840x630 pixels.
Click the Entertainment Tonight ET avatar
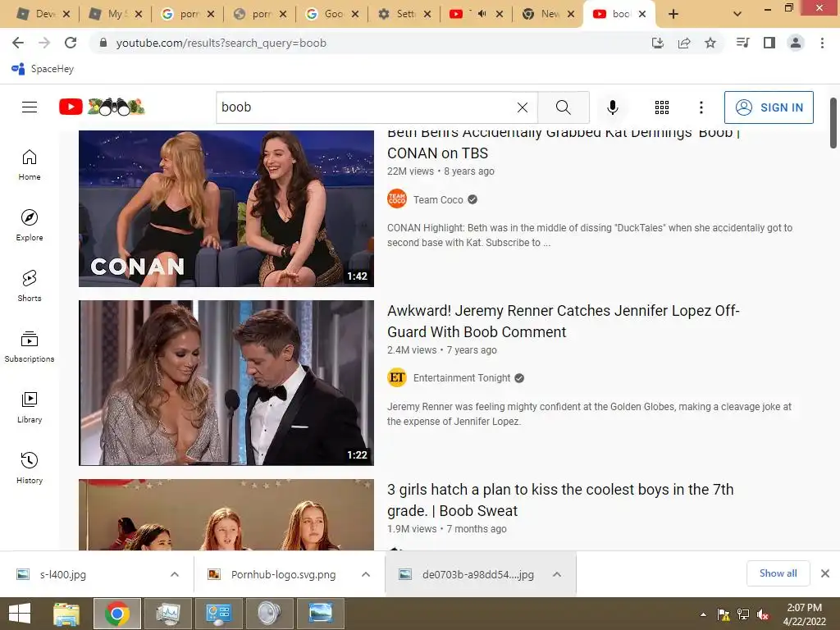397,377
